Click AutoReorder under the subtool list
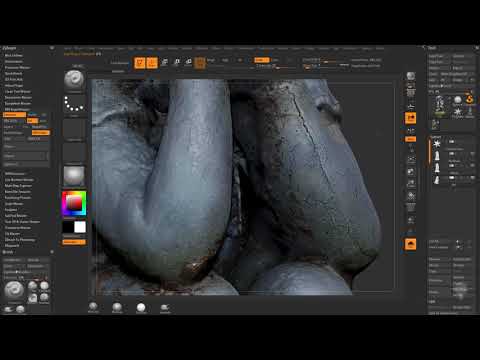Viewport: 480px width, 360px height. pos(462,259)
